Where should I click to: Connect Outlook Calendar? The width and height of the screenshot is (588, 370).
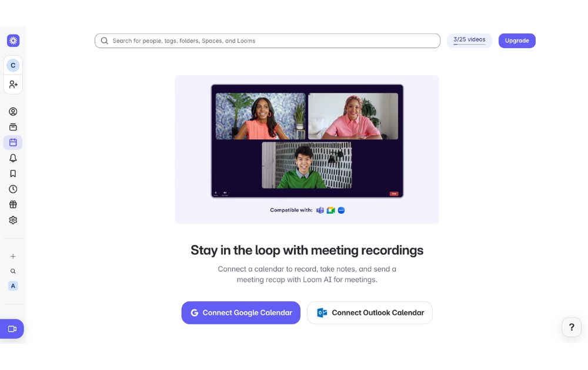pyautogui.click(x=370, y=312)
